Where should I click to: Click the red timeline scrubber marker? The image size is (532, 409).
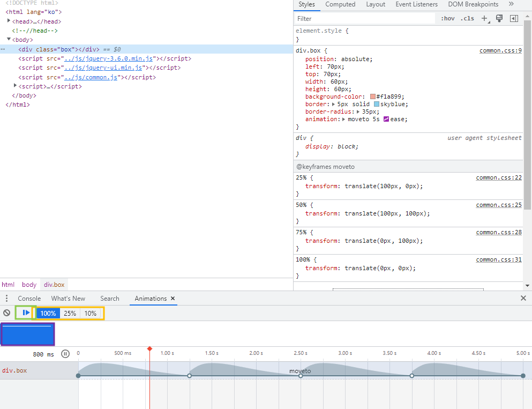pyautogui.click(x=149, y=349)
